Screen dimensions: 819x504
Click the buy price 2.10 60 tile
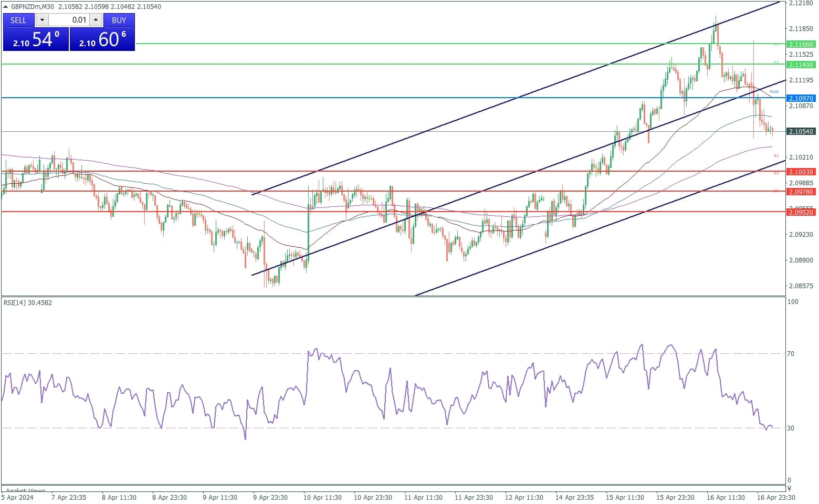(x=102, y=39)
